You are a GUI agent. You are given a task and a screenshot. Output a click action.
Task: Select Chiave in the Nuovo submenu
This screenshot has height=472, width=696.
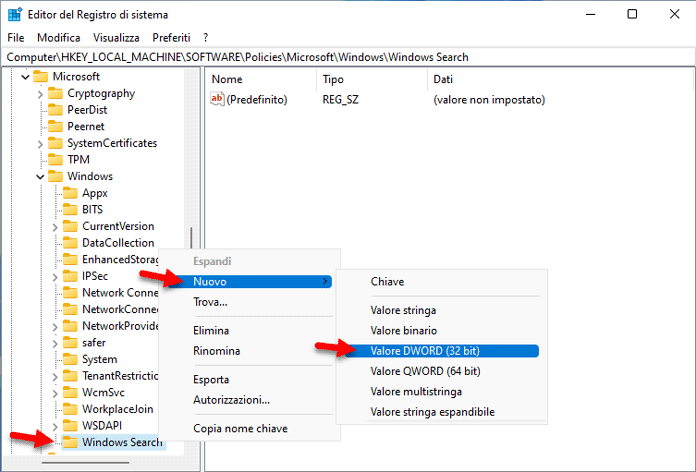pyautogui.click(x=387, y=282)
